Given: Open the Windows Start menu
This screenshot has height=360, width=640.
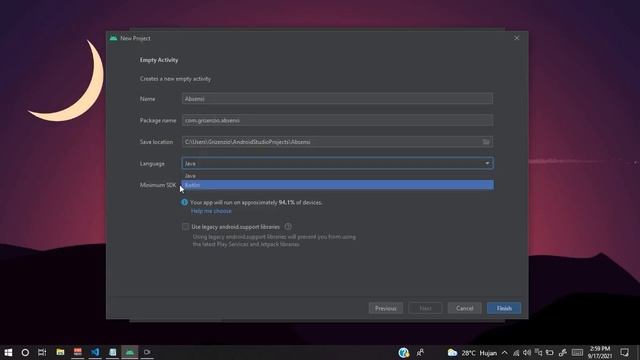Looking at the screenshot, I should point(8,352).
